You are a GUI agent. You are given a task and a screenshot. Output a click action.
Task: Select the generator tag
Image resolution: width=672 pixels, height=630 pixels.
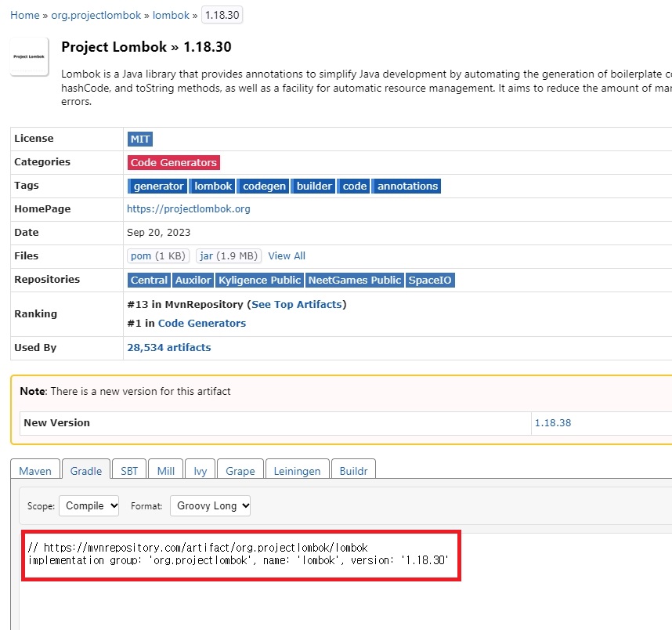158,186
